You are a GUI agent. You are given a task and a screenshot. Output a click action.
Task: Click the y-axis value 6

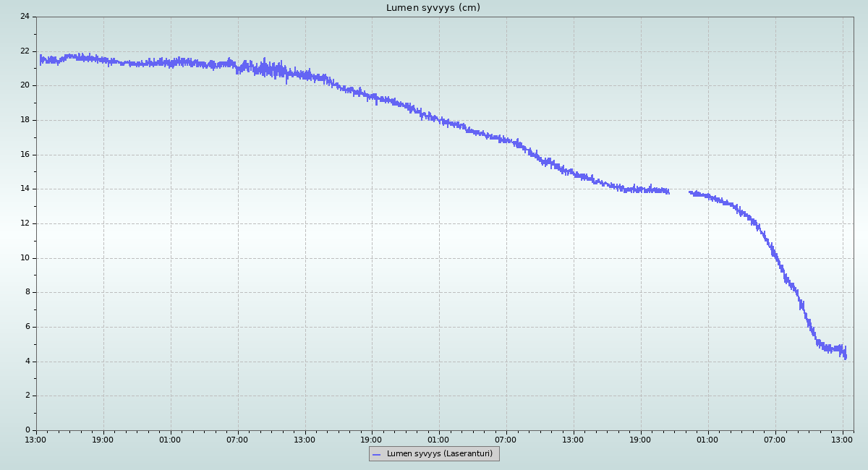click(x=27, y=327)
